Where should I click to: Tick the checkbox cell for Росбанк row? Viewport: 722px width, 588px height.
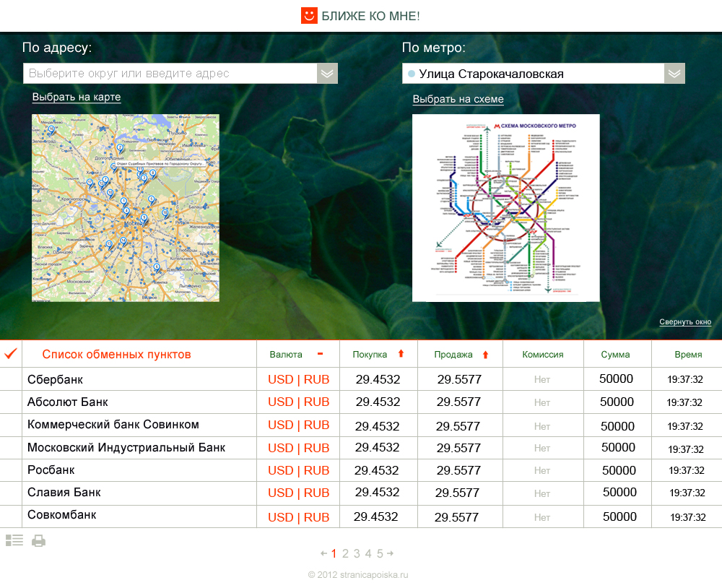(x=11, y=470)
